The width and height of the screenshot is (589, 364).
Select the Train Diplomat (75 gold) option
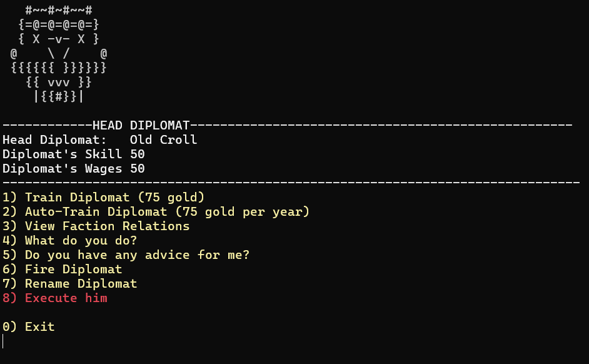click(103, 197)
